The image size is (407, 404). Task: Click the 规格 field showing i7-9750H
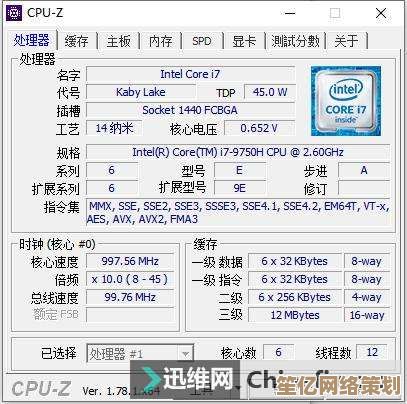[x=238, y=152]
